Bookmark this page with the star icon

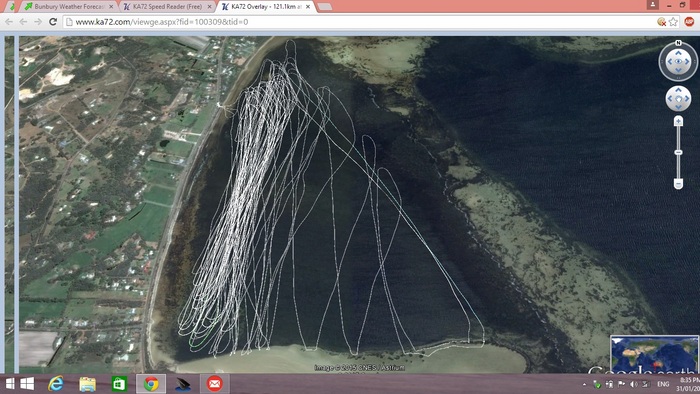click(x=673, y=21)
